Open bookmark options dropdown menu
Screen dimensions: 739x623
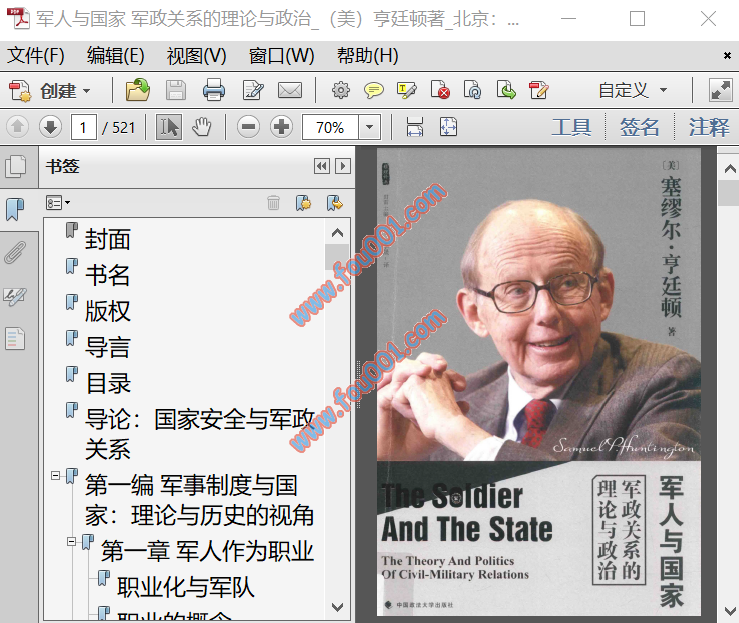click(58, 203)
